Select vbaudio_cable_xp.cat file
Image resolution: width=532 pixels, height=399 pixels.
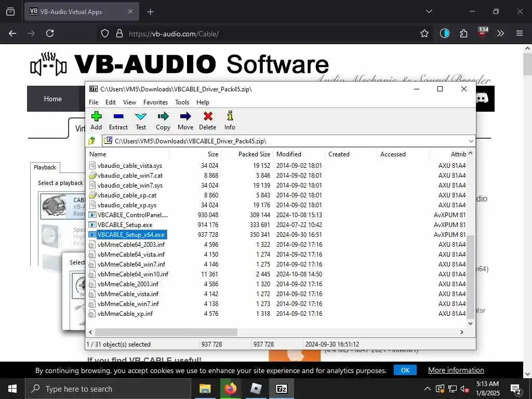pyautogui.click(x=127, y=195)
